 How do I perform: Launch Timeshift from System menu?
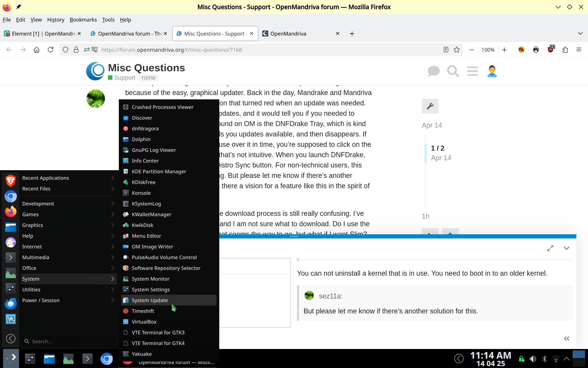point(169,311)
